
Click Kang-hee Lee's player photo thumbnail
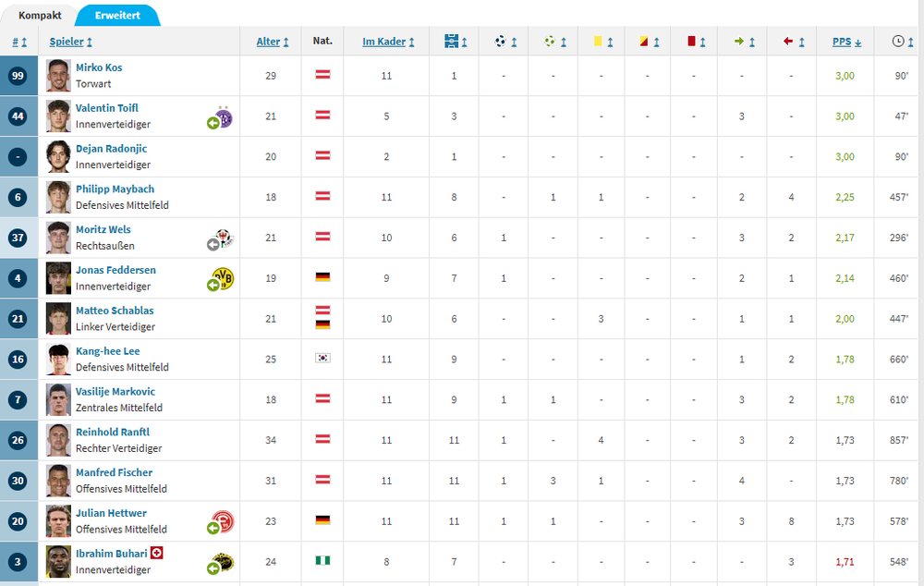tap(58, 359)
